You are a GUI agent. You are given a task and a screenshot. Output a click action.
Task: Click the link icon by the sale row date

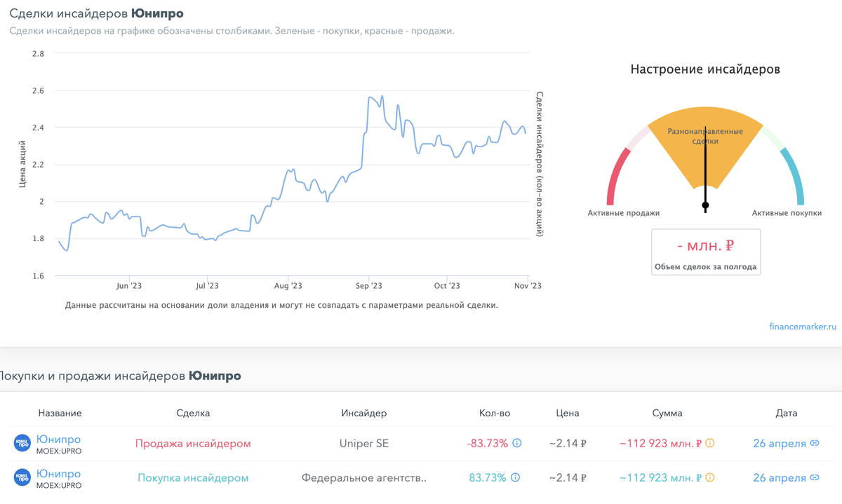pos(815,443)
